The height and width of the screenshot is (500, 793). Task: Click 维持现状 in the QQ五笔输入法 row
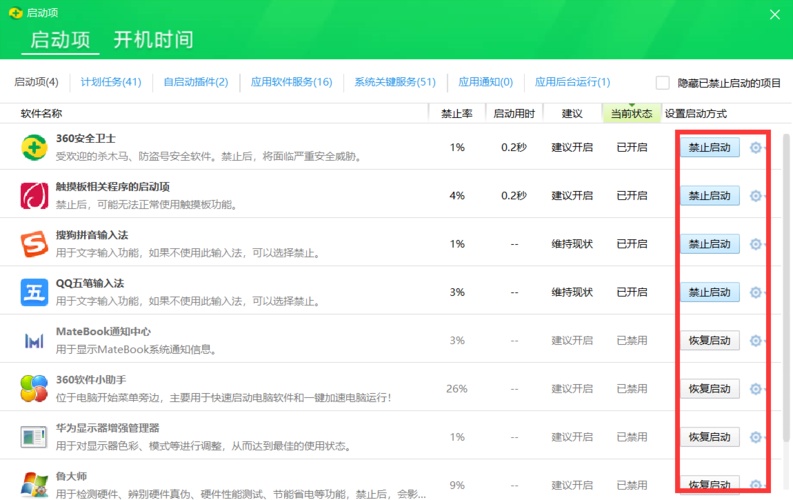point(572,292)
